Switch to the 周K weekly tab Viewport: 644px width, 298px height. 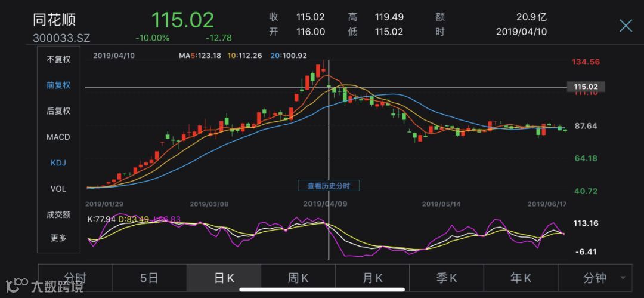tap(298, 278)
